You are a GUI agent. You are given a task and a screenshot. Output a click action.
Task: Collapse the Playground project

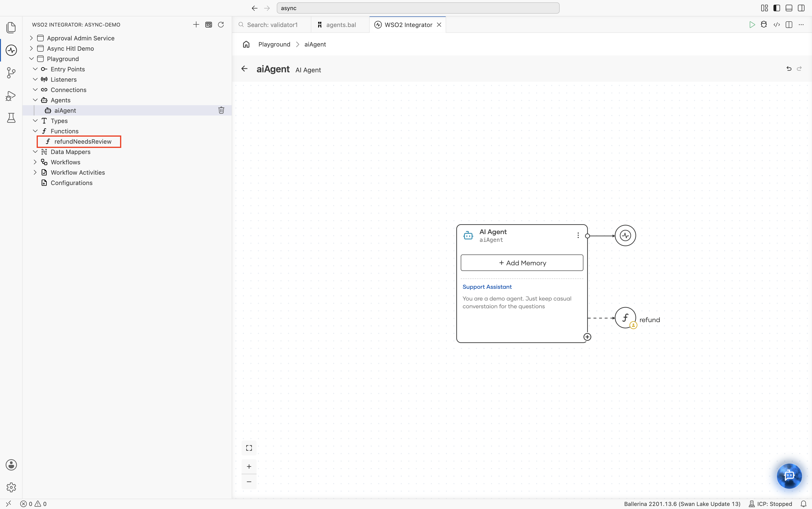tap(31, 58)
